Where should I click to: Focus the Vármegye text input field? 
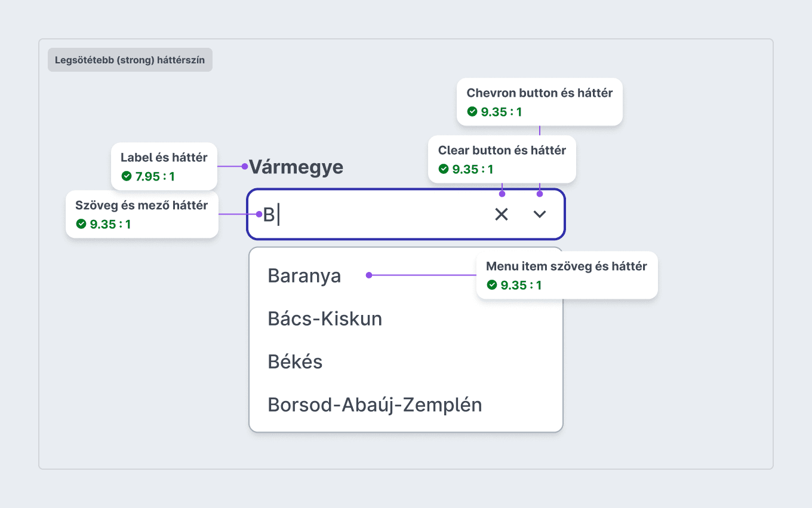click(406, 214)
